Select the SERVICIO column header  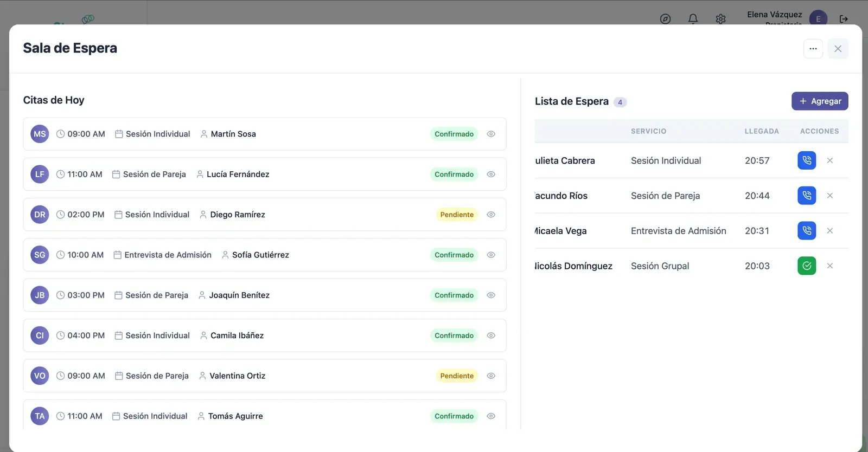(648, 131)
